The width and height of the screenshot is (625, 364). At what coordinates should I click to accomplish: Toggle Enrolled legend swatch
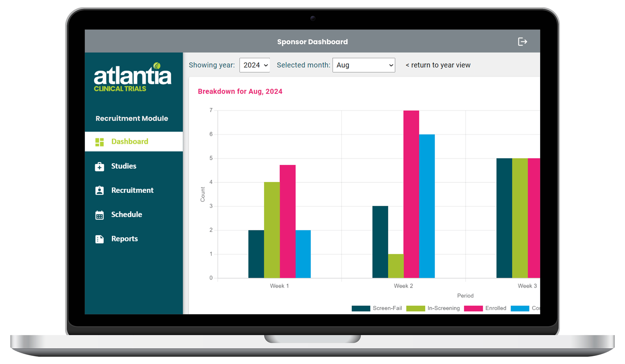[x=473, y=308]
